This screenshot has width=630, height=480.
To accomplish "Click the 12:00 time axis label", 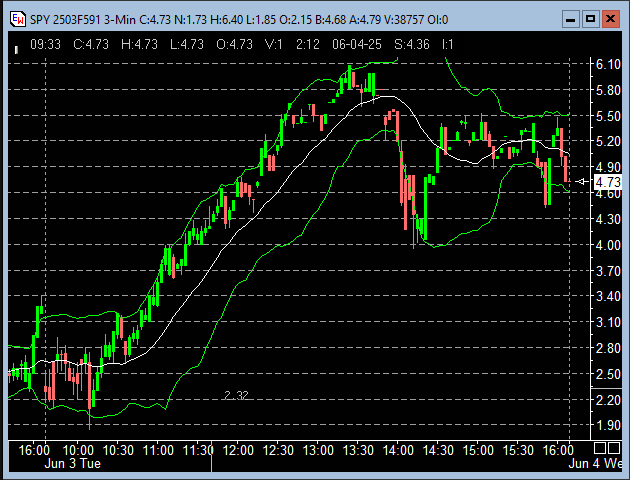I will pyautogui.click(x=238, y=450).
